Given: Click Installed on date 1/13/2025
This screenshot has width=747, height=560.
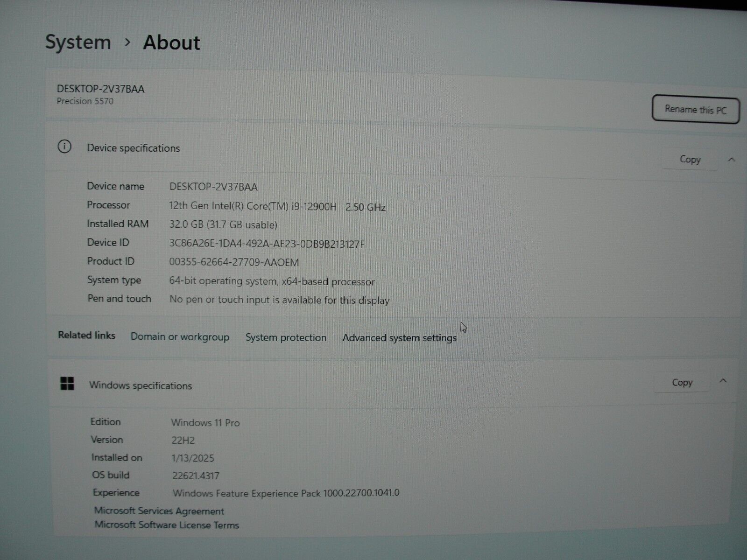Looking at the screenshot, I should pos(193,458).
